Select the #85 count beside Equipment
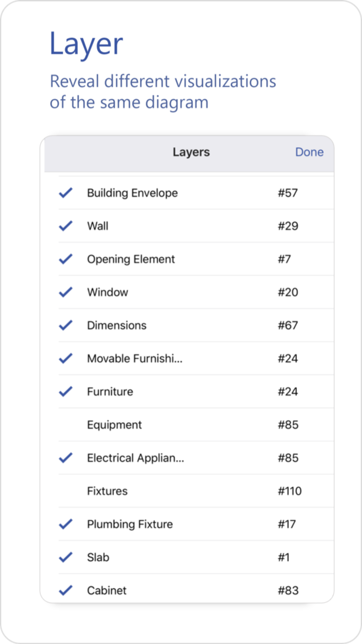 coord(288,425)
